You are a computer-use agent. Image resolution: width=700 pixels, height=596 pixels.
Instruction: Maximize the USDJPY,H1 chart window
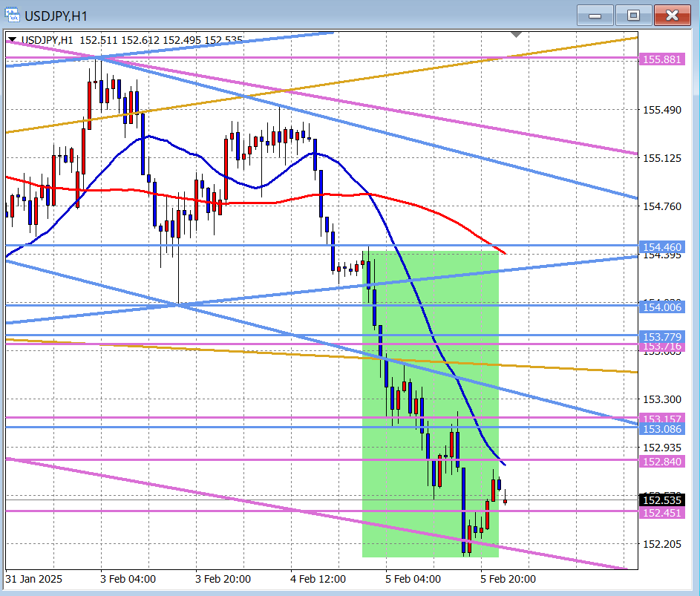(x=633, y=15)
